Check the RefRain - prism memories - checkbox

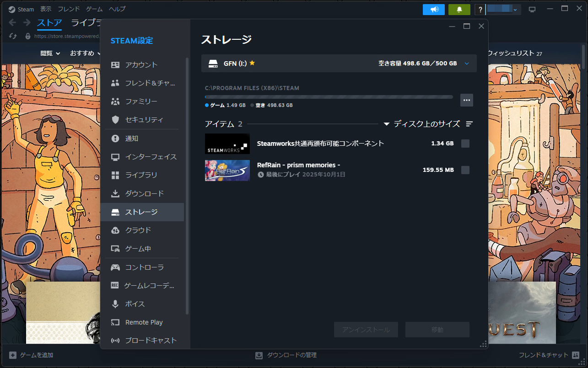pyautogui.click(x=465, y=170)
